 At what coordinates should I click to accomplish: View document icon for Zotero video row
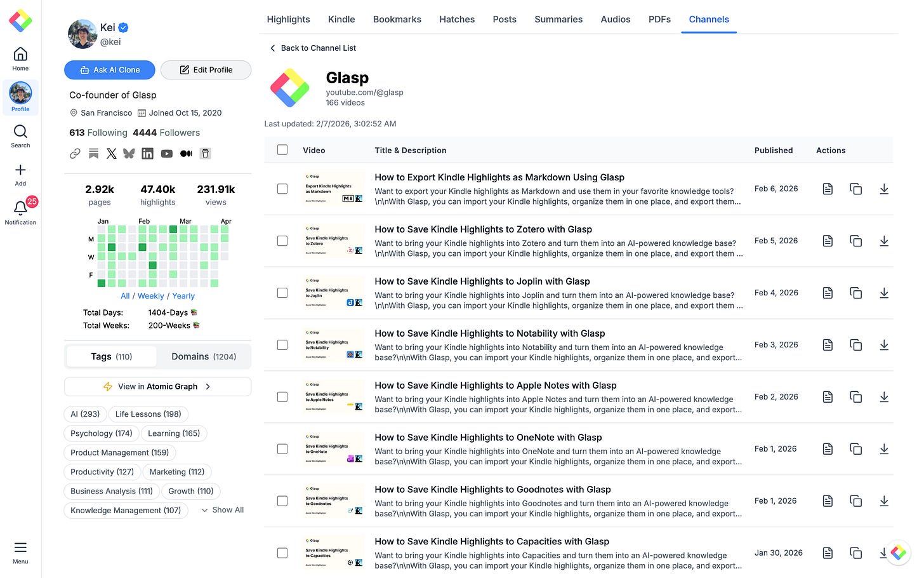point(828,241)
